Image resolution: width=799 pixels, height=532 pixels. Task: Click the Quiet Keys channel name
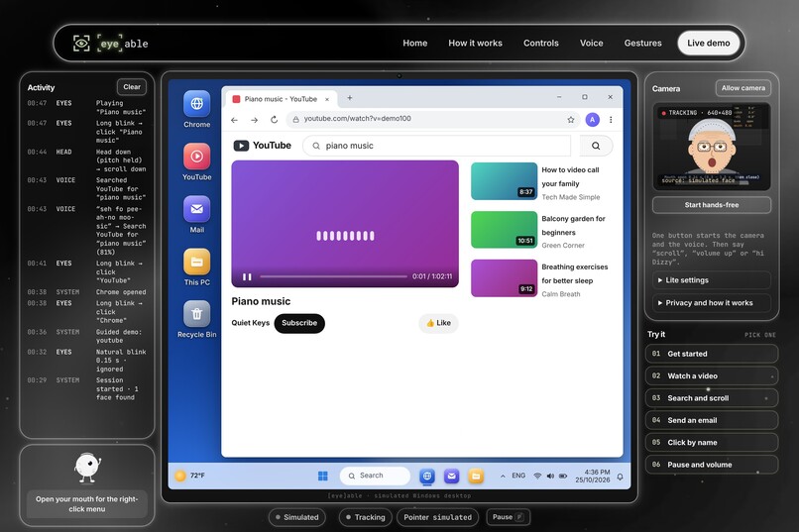pyautogui.click(x=250, y=323)
